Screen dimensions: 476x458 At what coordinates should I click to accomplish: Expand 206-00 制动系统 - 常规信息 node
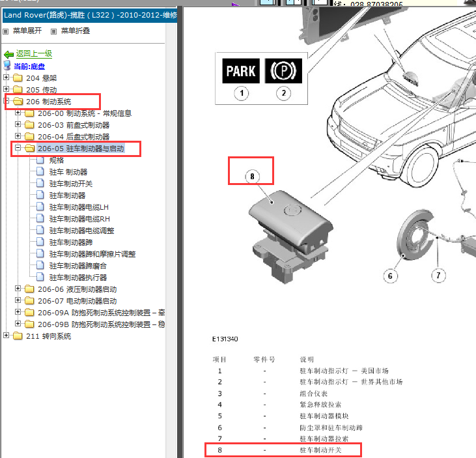(18, 112)
